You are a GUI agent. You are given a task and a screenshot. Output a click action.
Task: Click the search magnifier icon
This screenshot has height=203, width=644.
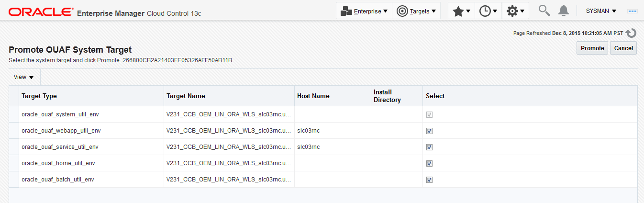pos(544,11)
